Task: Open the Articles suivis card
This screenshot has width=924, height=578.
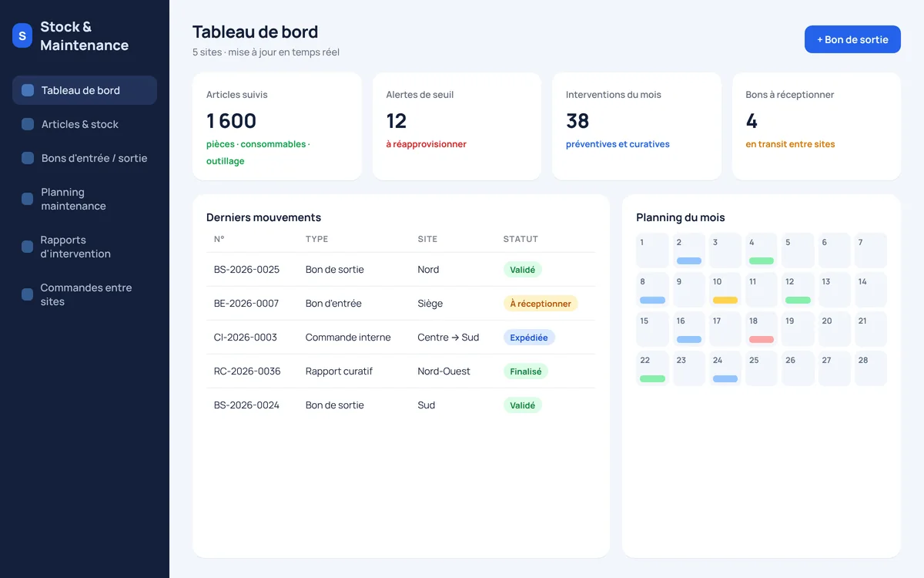Action: pyautogui.click(x=277, y=126)
